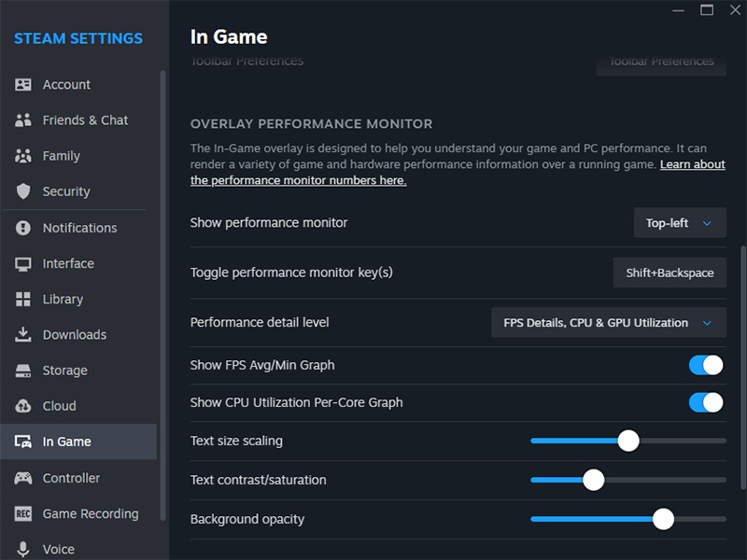
Task: Expand the Performance detail level dropdown
Action: (608, 323)
